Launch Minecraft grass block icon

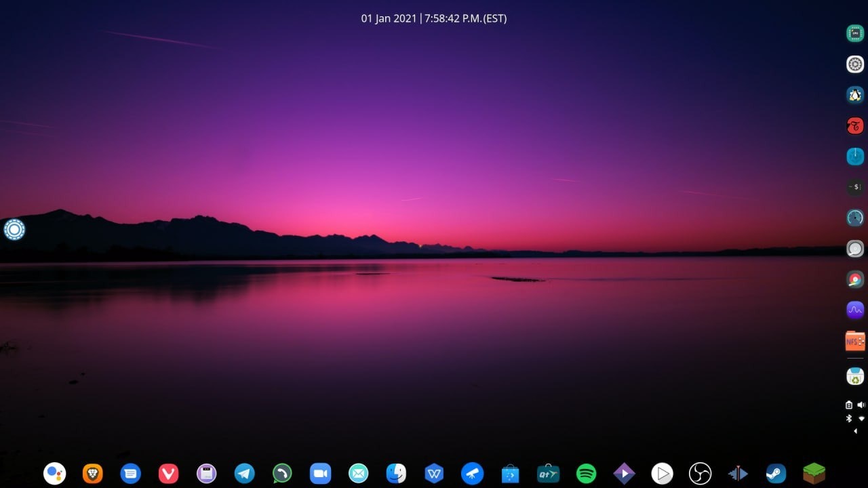pos(814,473)
